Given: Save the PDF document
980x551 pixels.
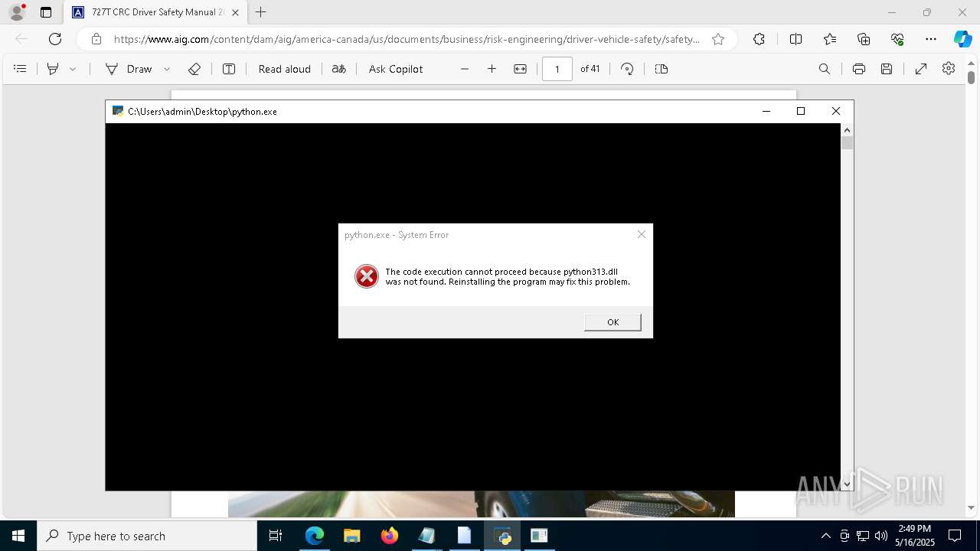Looking at the screenshot, I should coord(887,69).
